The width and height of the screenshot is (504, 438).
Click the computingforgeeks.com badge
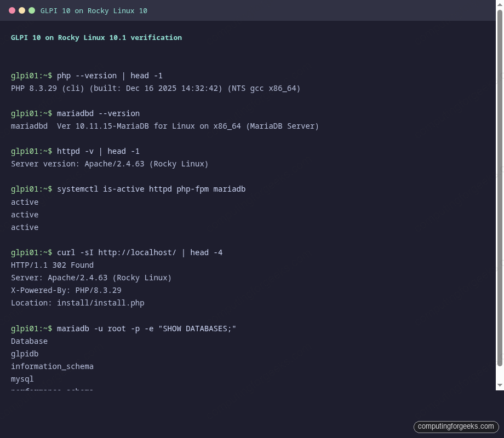[456, 427]
